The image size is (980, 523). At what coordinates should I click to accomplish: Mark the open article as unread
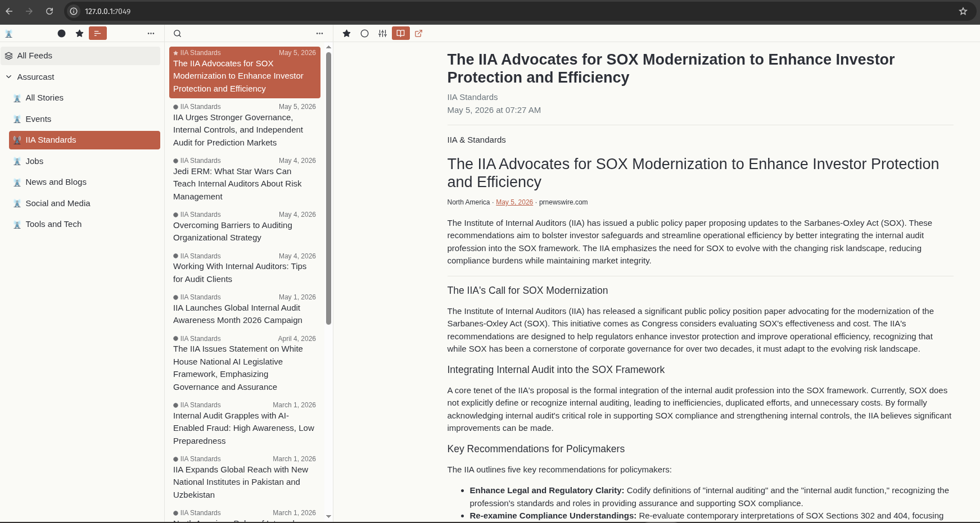[365, 34]
